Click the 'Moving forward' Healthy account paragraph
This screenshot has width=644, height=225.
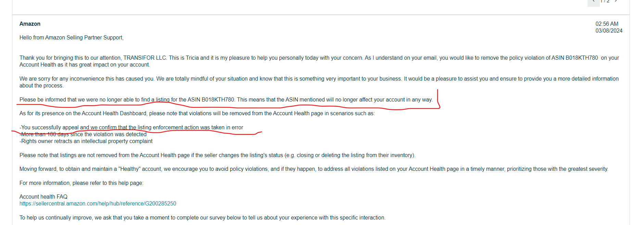[x=314, y=169]
